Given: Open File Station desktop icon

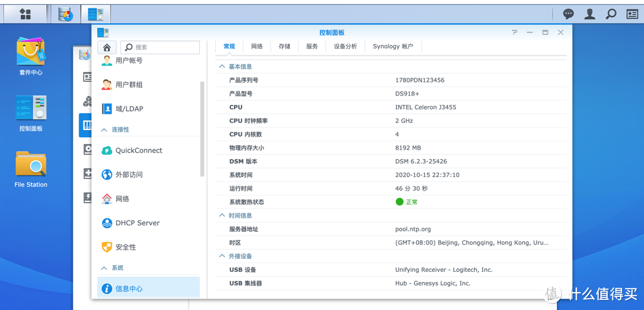Looking at the screenshot, I should pyautogui.click(x=31, y=169).
